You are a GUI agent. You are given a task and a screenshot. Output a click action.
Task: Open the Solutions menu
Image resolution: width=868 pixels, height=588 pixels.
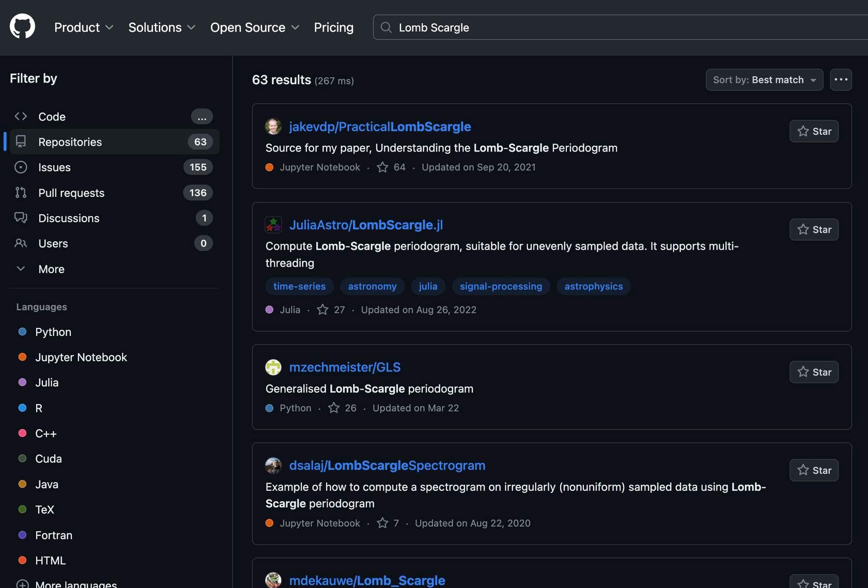pos(162,27)
